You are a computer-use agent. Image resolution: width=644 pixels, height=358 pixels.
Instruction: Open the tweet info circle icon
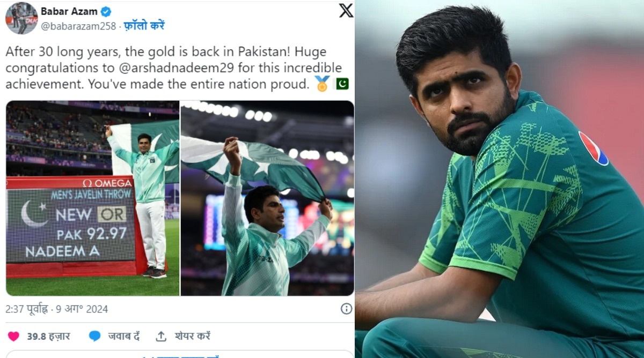point(347,308)
